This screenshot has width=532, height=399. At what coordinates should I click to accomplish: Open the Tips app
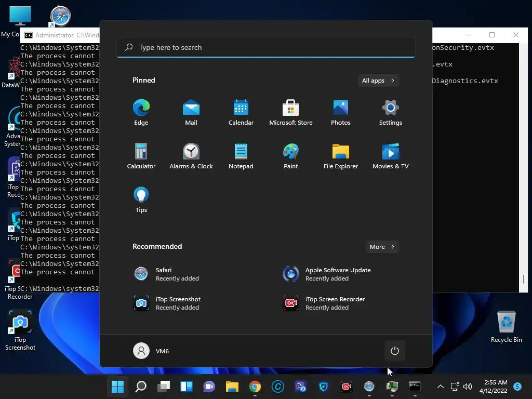pos(141,200)
